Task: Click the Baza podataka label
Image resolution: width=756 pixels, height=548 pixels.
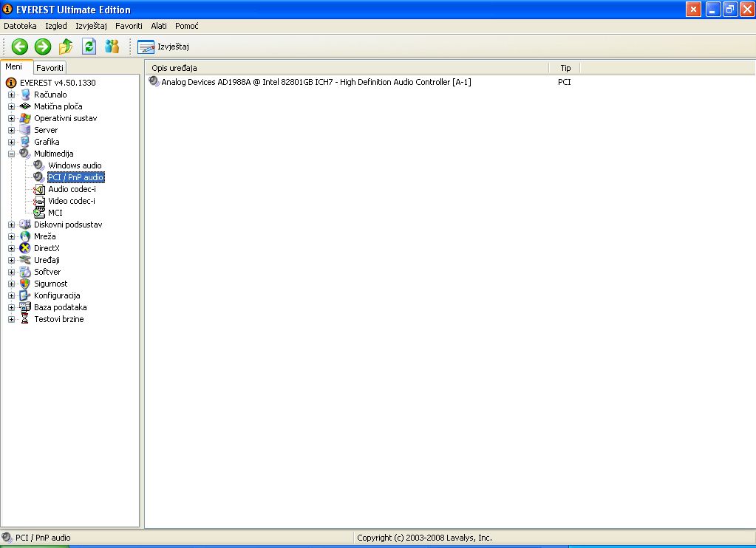Action: point(61,307)
